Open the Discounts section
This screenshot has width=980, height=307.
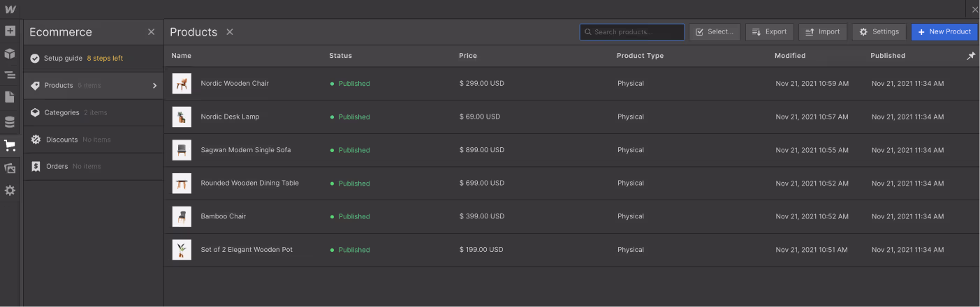(x=62, y=140)
